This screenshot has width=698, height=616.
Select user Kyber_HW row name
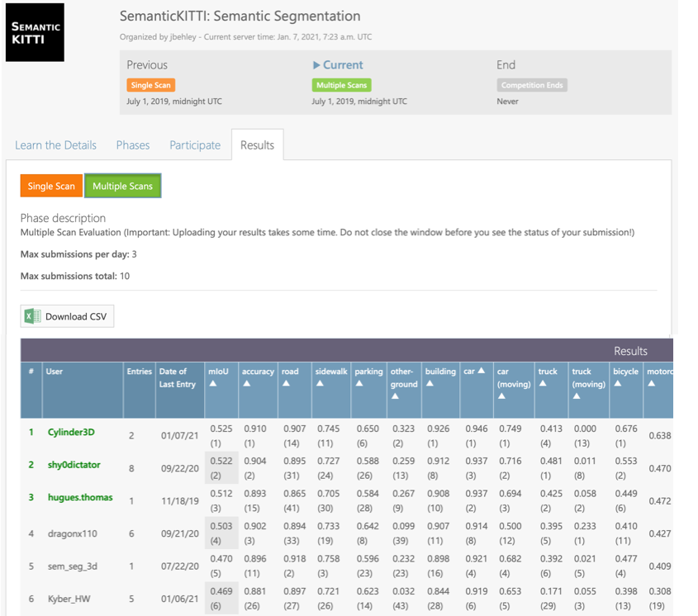click(69, 599)
